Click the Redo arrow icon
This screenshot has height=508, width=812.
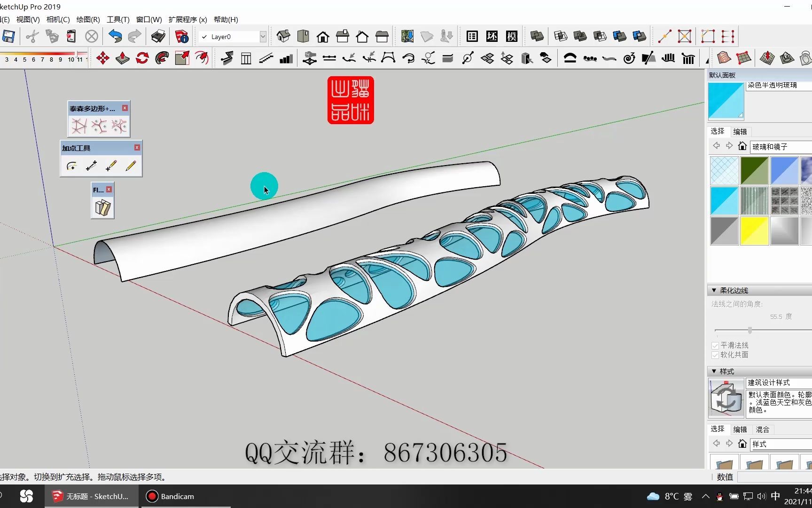tap(135, 36)
